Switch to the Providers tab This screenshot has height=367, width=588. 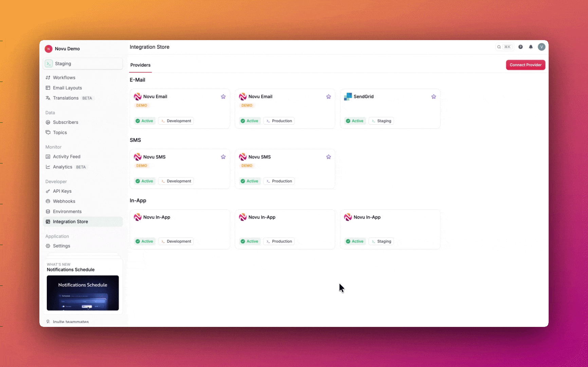[x=140, y=65]
